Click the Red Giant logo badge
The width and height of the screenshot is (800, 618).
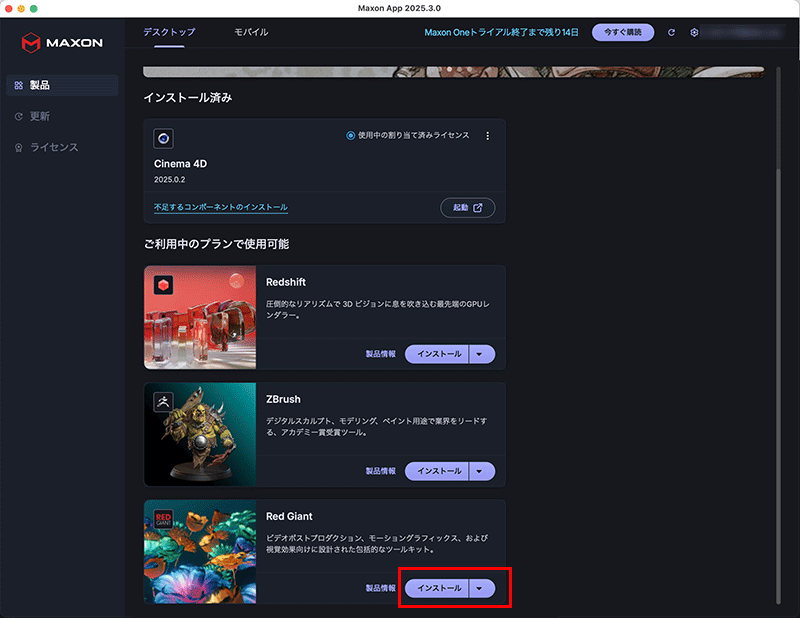[x=163, y=518]
